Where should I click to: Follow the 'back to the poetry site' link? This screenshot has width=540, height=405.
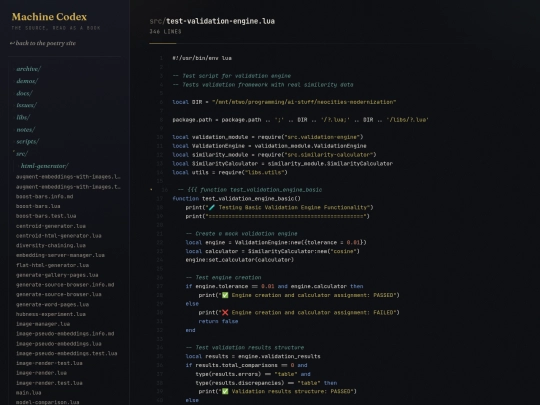(x=43, y=43)
